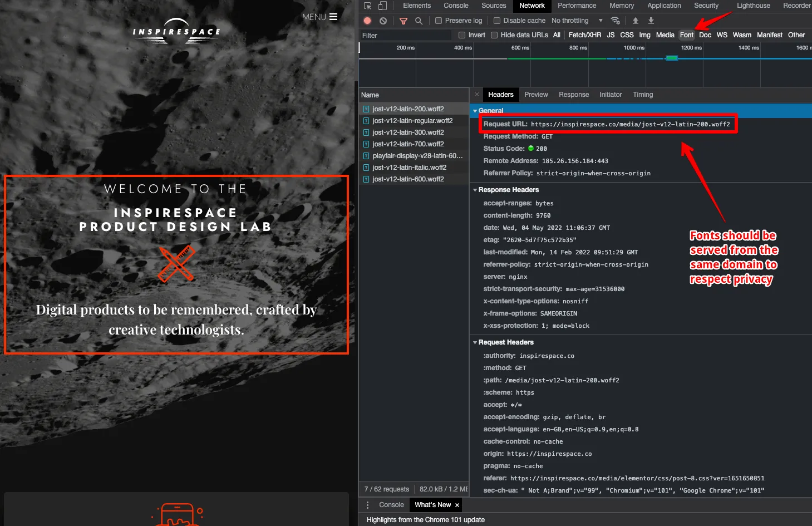Filter requests by CSS type
Viewport: 812px width, 526px height.
point(627,35)
